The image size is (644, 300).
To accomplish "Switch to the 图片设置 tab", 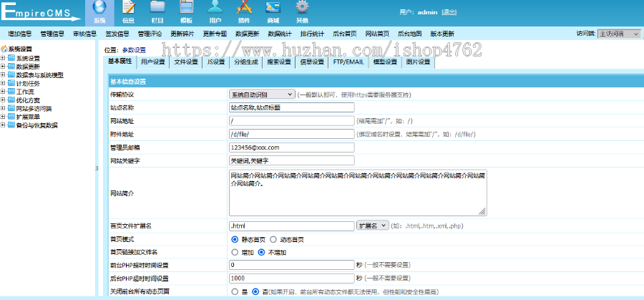I will coord(418,62).
